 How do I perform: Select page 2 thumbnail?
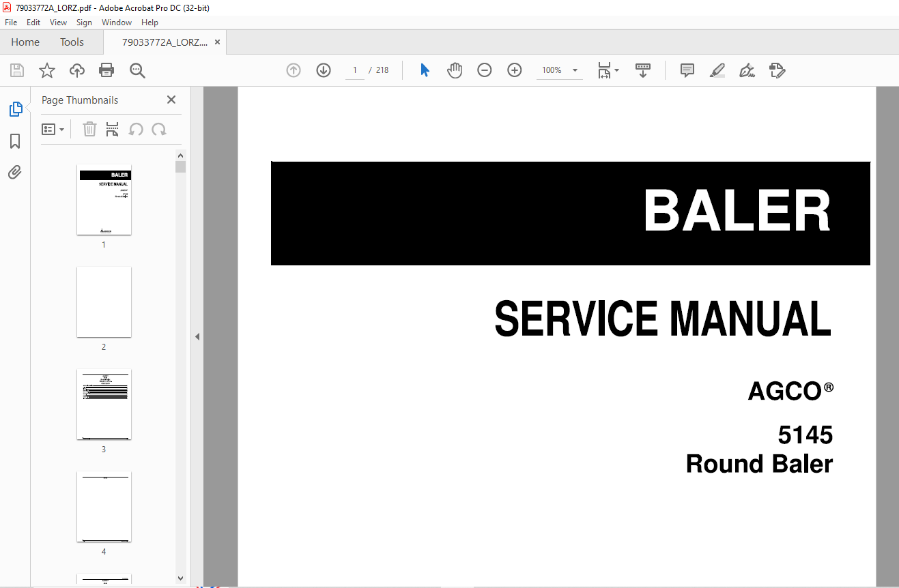[104, 302]
